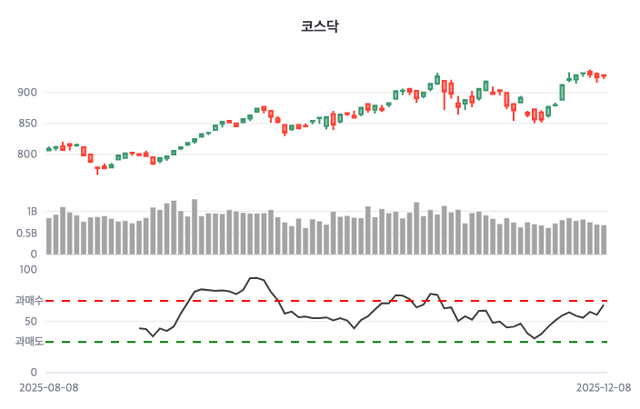Screen dimensions: 640x409
Task: Pick the first candlestick on the left
Action: coord(48,149)
